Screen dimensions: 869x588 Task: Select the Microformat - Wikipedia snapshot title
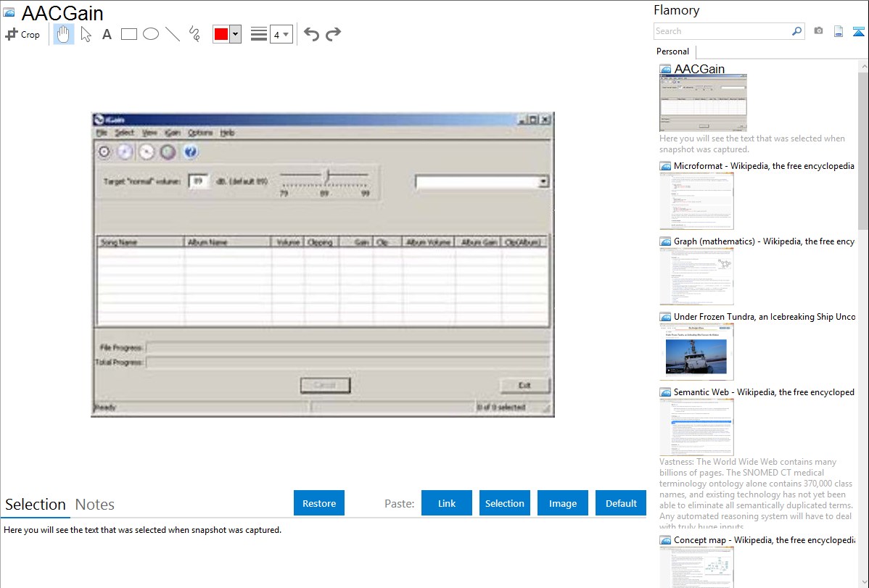click(x=764, y=166)
